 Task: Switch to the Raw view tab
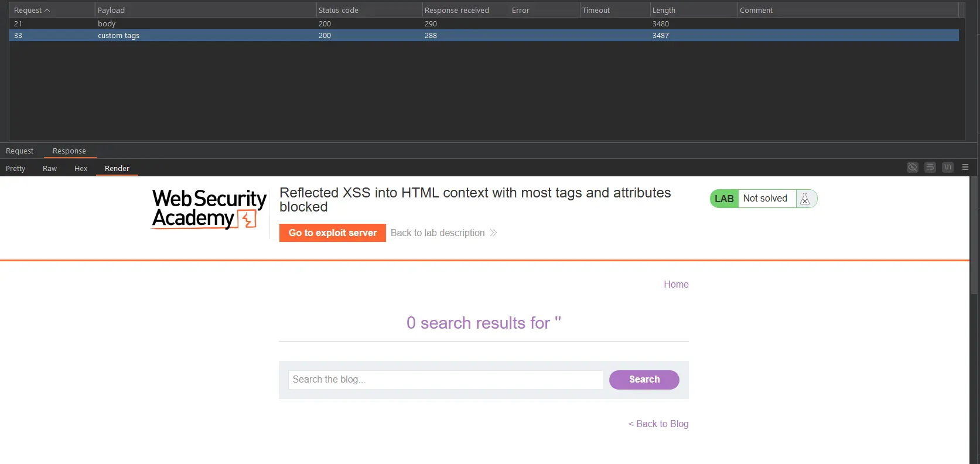pos(50,169)
